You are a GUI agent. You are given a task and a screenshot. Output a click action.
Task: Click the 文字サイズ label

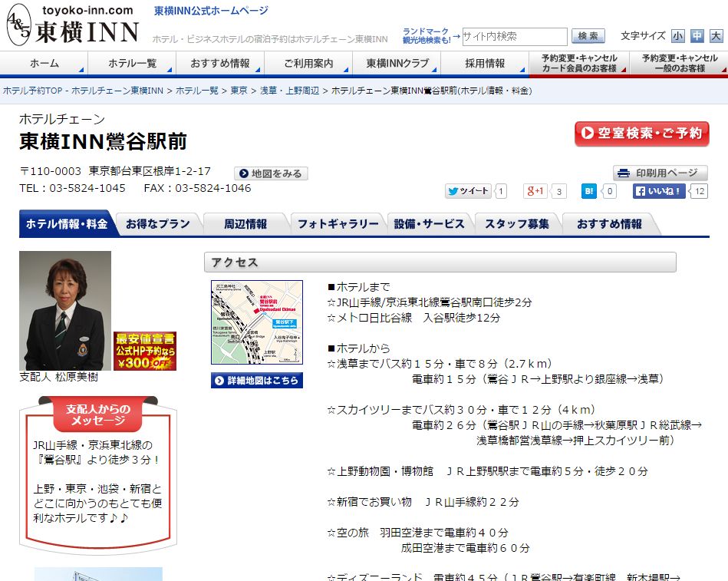[643, 36]
